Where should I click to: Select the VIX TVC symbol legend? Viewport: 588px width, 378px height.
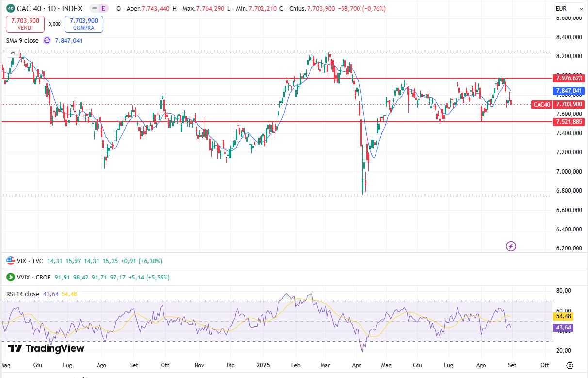click(x=30, y=261)
